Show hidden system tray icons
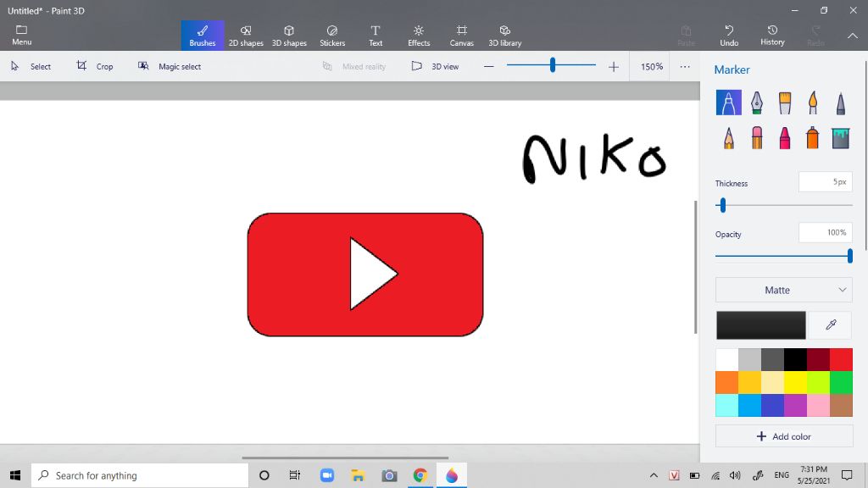This screenshot has height=488, width=868. click(x=654, y=475)
